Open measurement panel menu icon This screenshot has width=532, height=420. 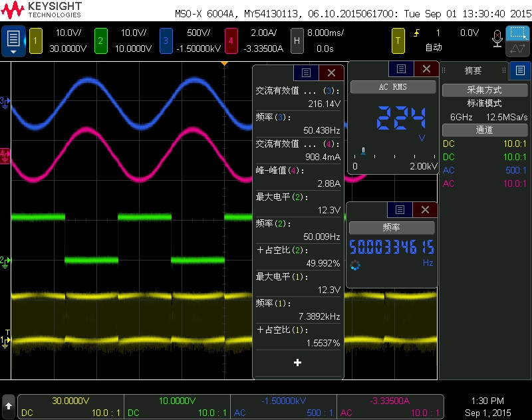(306, 72)
